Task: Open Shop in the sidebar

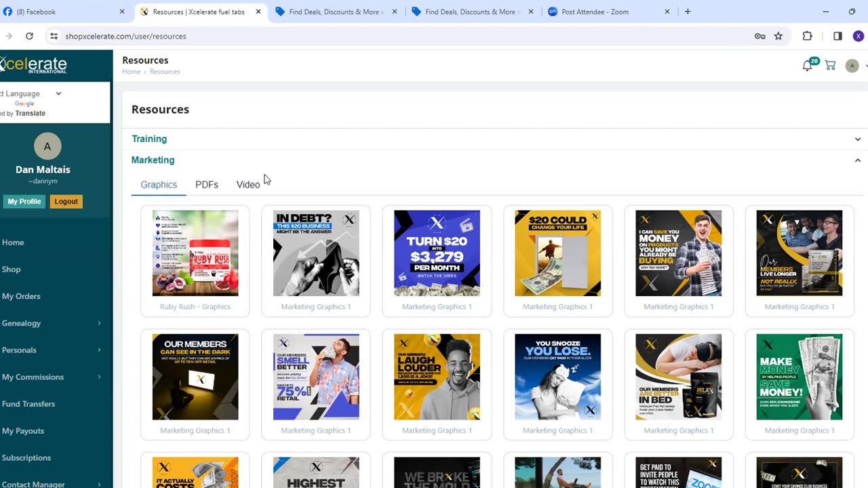Action: [x=11, y=269]
